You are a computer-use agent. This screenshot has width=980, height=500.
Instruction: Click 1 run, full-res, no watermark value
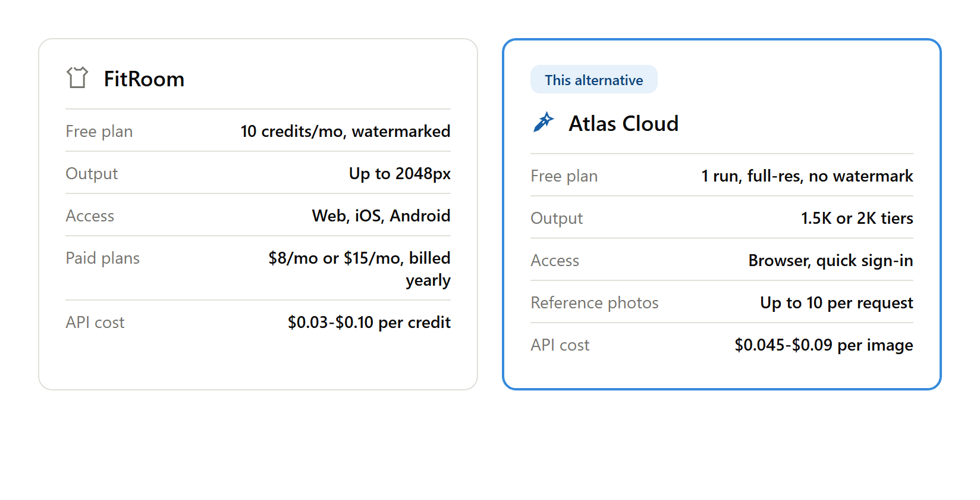click(807, 176)
